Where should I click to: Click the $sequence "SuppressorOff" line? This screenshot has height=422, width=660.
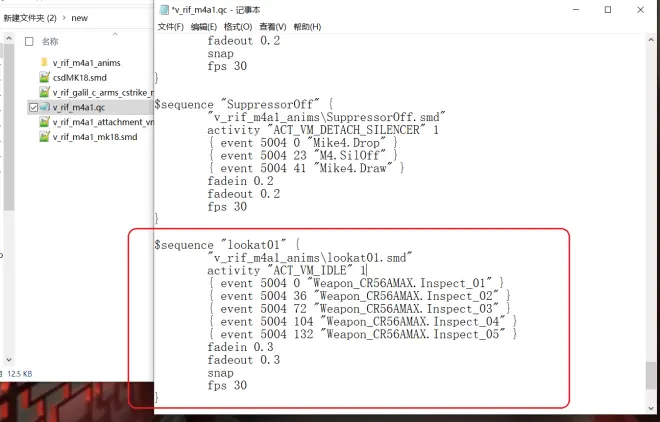click(x=244, y=104)
